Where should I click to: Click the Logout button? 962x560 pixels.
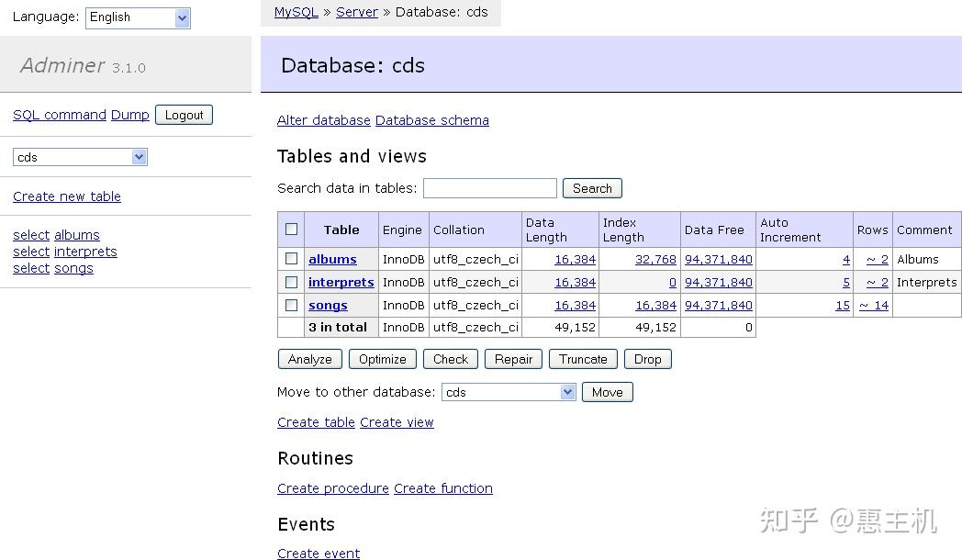(x=184, y=115)
